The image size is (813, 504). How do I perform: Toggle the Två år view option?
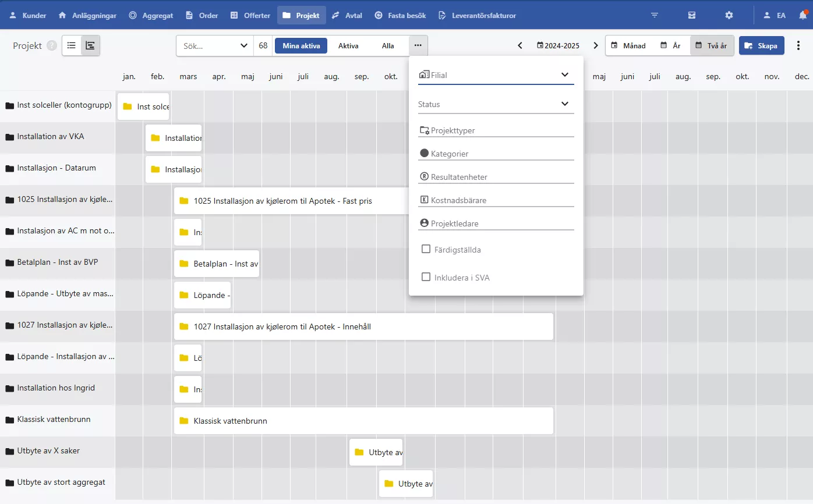[x=711, y=45]
